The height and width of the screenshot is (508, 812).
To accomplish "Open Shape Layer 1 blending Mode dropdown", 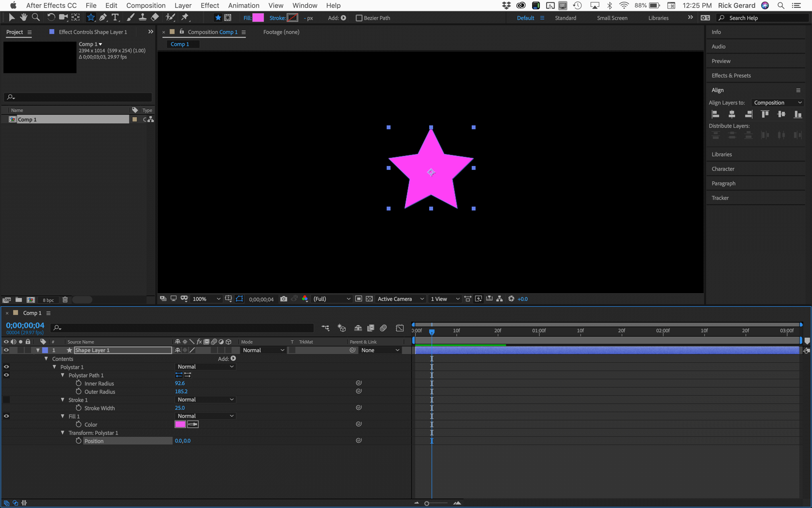I will [263, 350].
